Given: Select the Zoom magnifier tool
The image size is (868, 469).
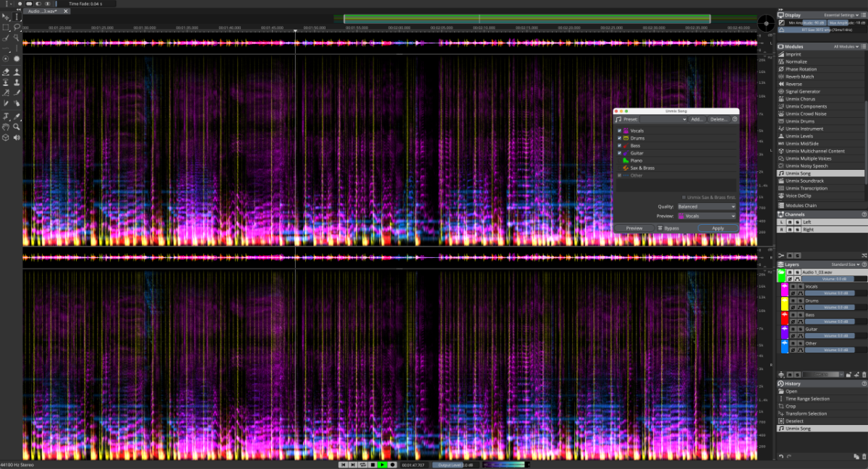Looking at the screenshot, I should pyautogui.click(x=16, y=126).
